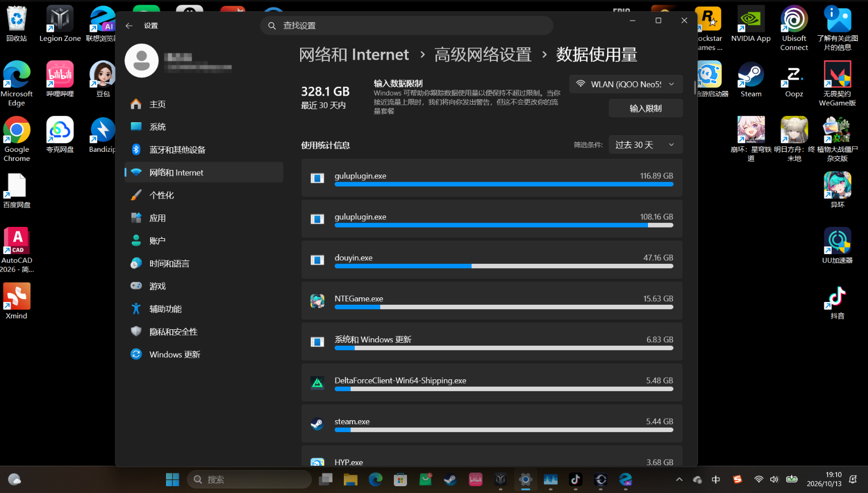Select the 哔哩哔哩 desktop icon

point(60,80)
